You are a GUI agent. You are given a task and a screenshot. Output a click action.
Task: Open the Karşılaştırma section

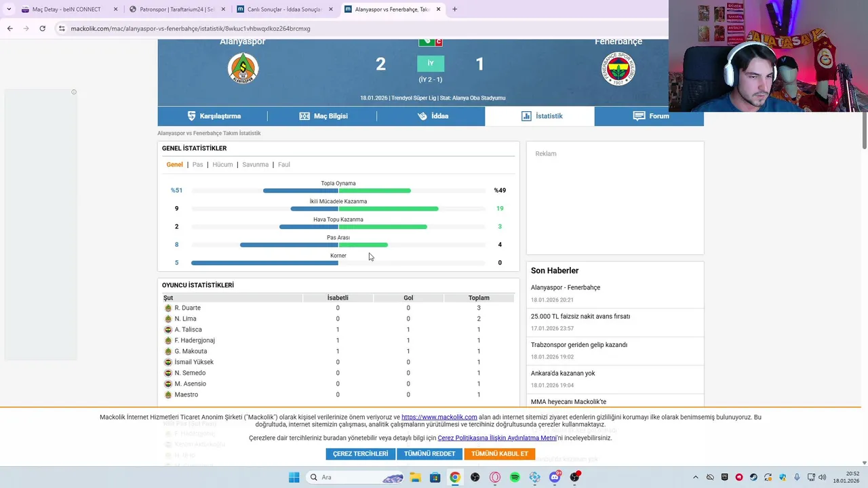pyautogui.click(x=214, y=116)
